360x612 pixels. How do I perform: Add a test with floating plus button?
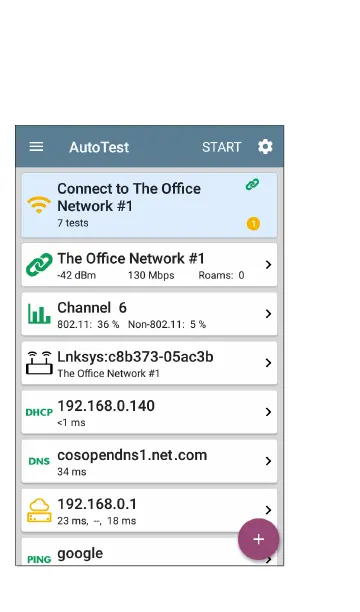pyautogui.click(x=258, y=539)
